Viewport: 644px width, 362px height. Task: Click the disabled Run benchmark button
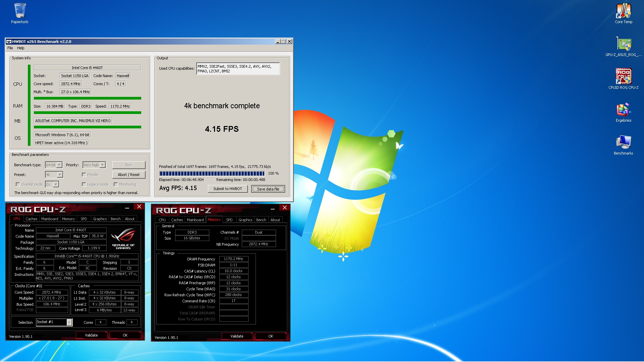coord(129,165)
